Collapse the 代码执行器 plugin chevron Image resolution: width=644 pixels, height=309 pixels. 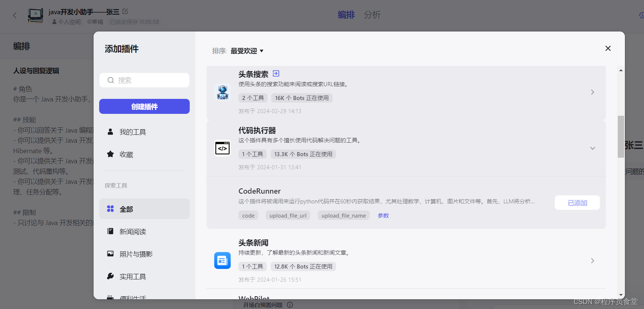593,148
